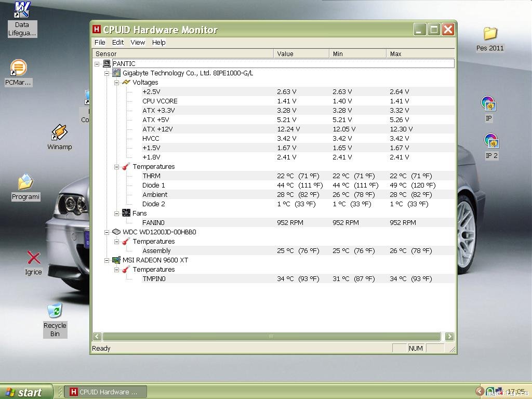Click the horizontal scrollbar right arrow
The image size is (532, 399).
(449, 336)
